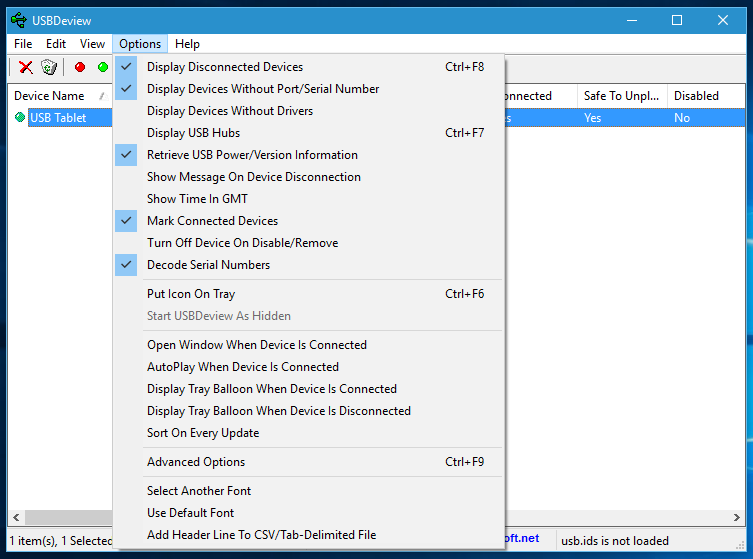Choose Put Icon On Tray
The width and height of the screenshot is (753, 559).
(x=309, y=294)
